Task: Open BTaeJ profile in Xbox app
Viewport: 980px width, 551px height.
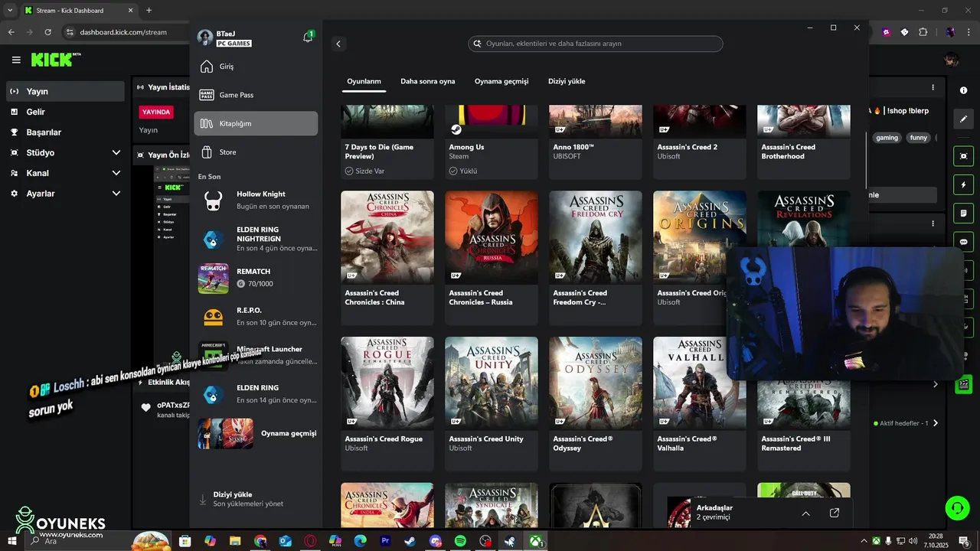Action: [x=225, y=37]
